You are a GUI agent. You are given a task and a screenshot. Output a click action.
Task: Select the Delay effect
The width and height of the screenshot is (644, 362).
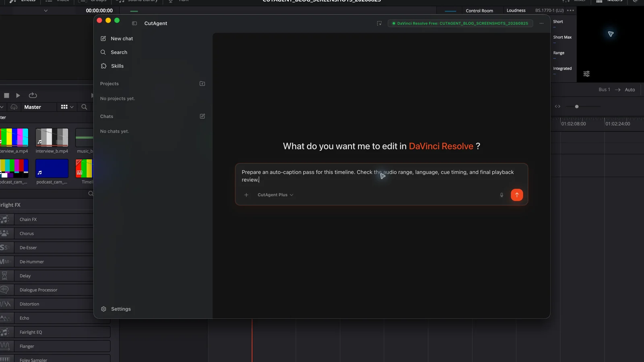(x=55, y=276)
